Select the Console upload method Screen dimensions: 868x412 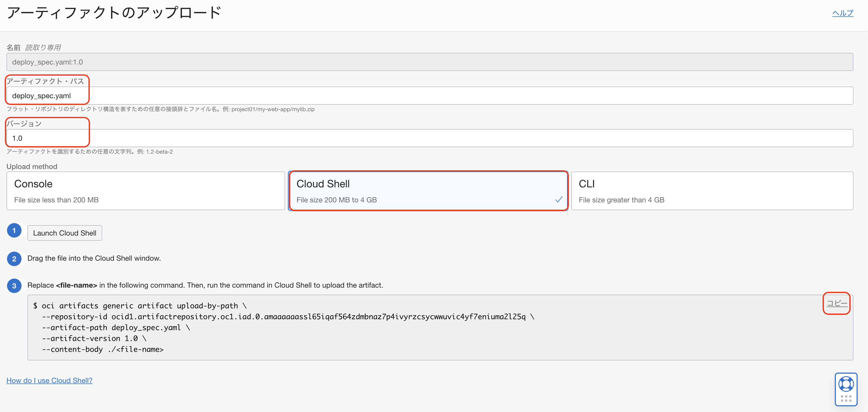(x=146, y=191)
